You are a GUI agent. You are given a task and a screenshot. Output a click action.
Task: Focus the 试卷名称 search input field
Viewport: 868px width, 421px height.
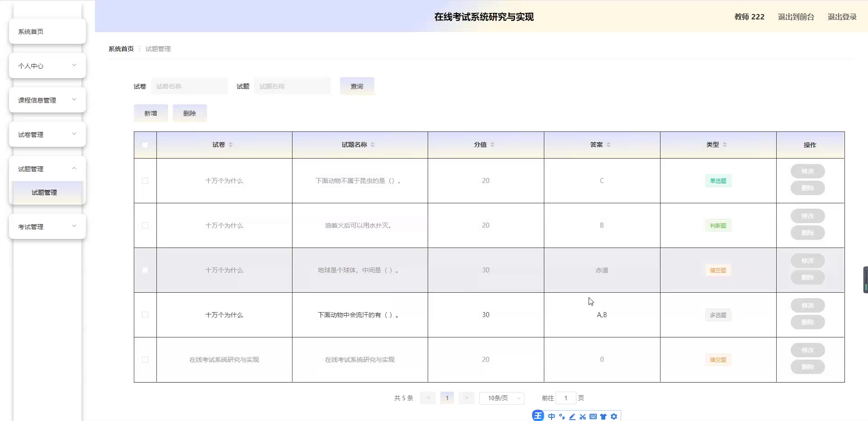click(x=189, y=86)
